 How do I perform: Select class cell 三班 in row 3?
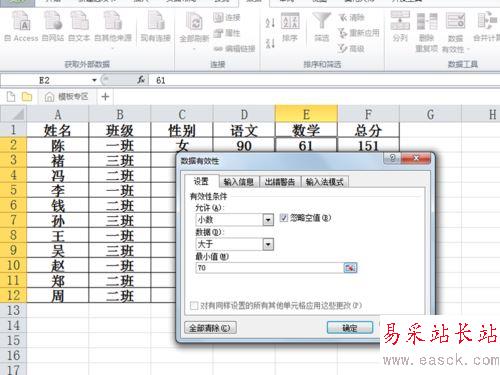pyautogui.click(x=120, y=160)
